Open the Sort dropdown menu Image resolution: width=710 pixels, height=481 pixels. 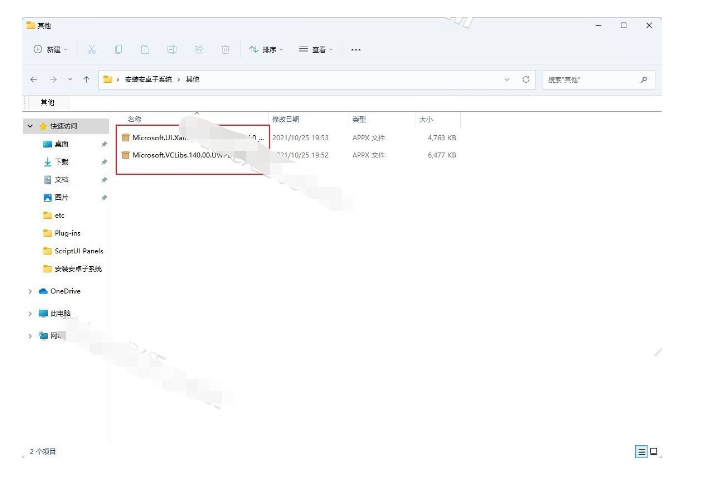(x=266, y=49)
